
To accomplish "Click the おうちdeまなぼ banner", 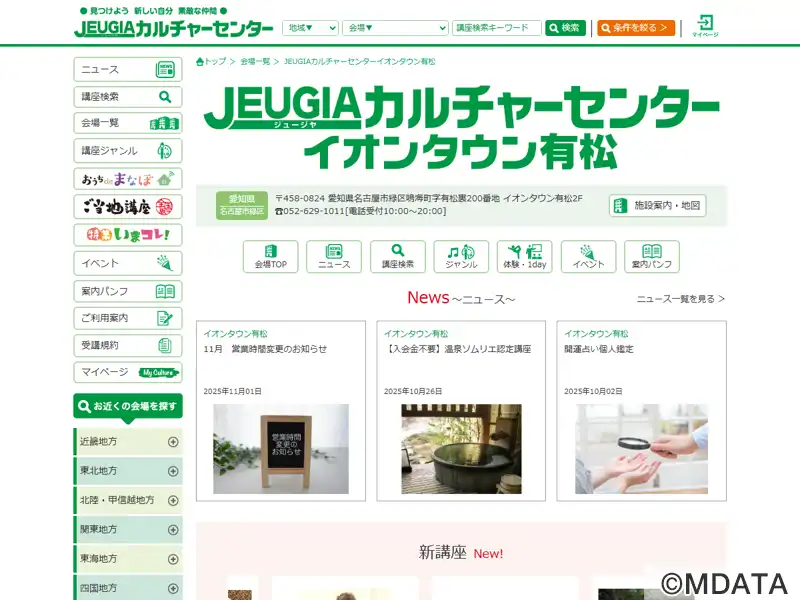I will (x=128, y=179).
